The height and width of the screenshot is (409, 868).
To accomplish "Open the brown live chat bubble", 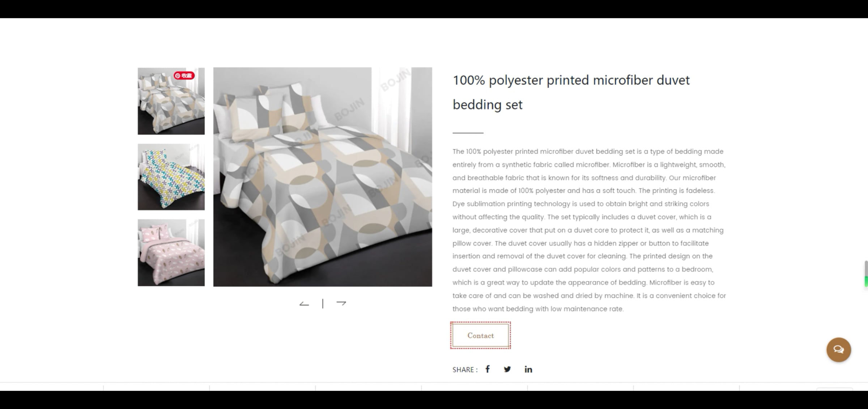I will pyautogui.click(x=839, y=350).
